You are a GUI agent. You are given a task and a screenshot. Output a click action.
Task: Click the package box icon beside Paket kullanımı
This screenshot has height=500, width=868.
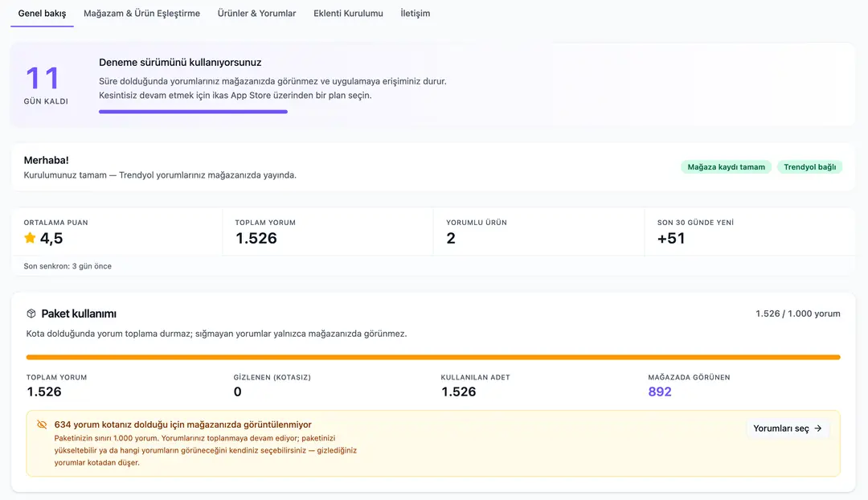coord(31,314)
